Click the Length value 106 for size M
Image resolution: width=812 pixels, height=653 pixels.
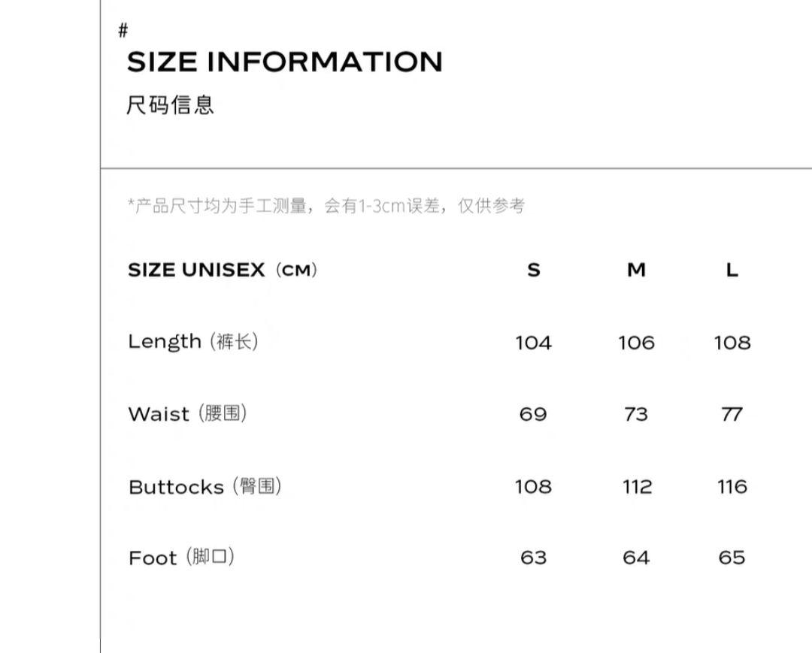(x=637, y=343)
